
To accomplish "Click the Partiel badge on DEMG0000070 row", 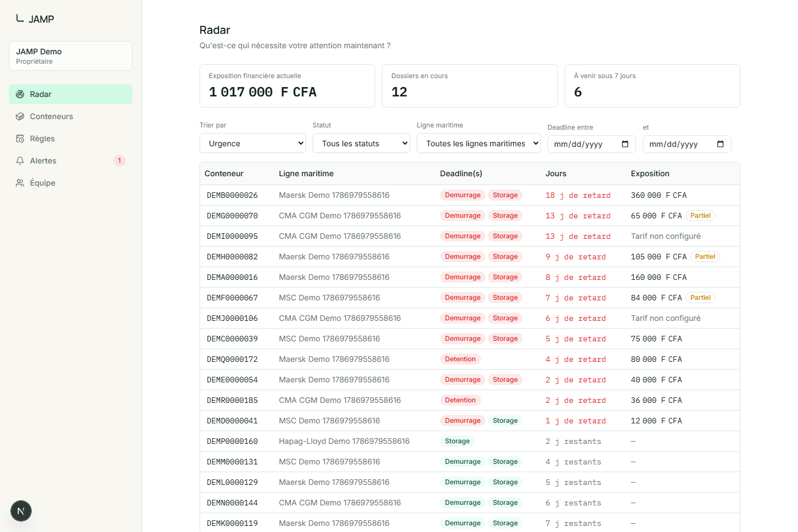I will click(700, 216).
